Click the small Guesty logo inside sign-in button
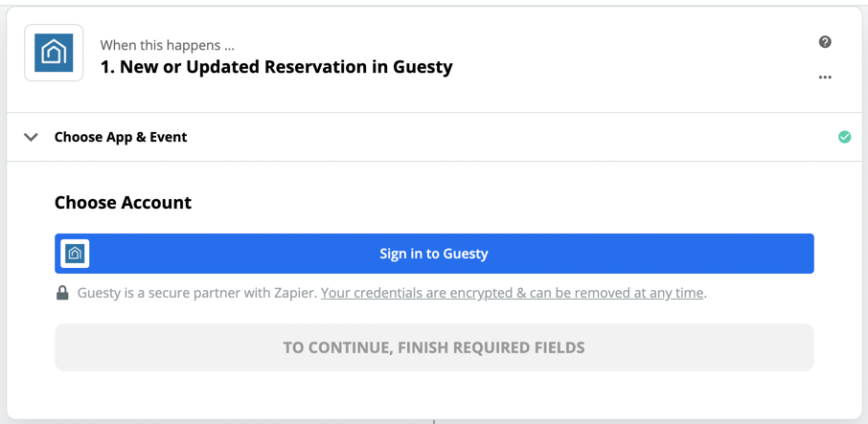 (x=75, y=254)
